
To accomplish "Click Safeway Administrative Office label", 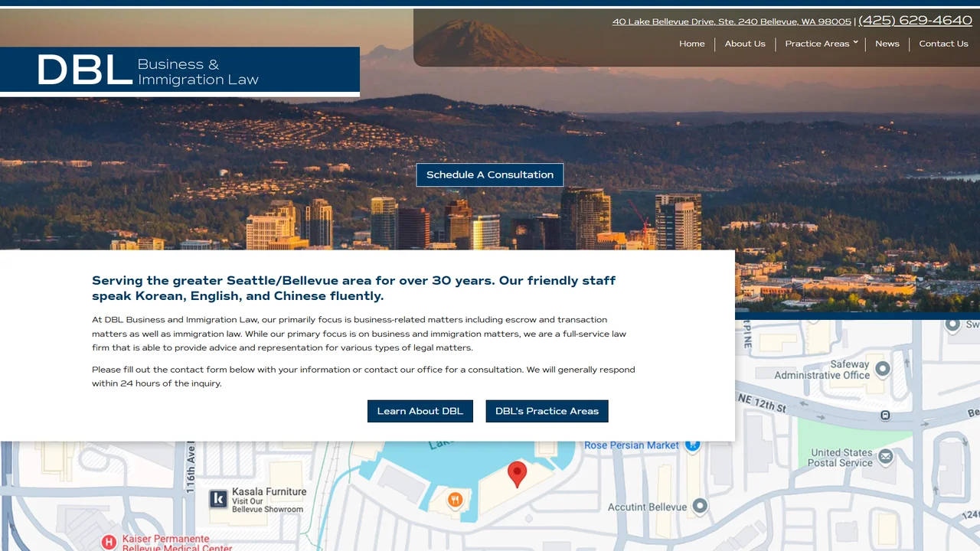I will tap(822, 370).
